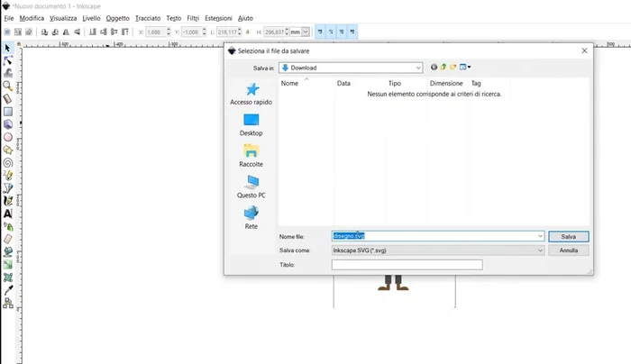631x364 pixels.
Task: Select the Selector arrow tool
Action: coord(7,48)
